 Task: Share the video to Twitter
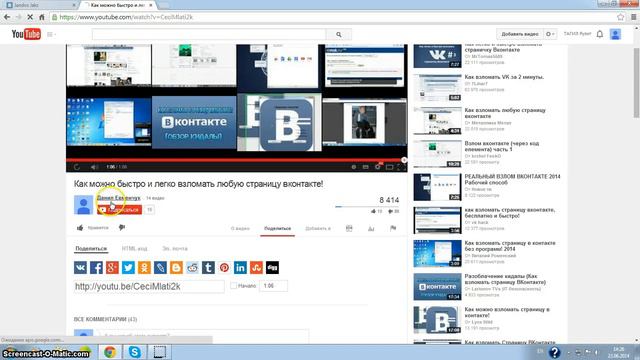(x=128, y=268)
